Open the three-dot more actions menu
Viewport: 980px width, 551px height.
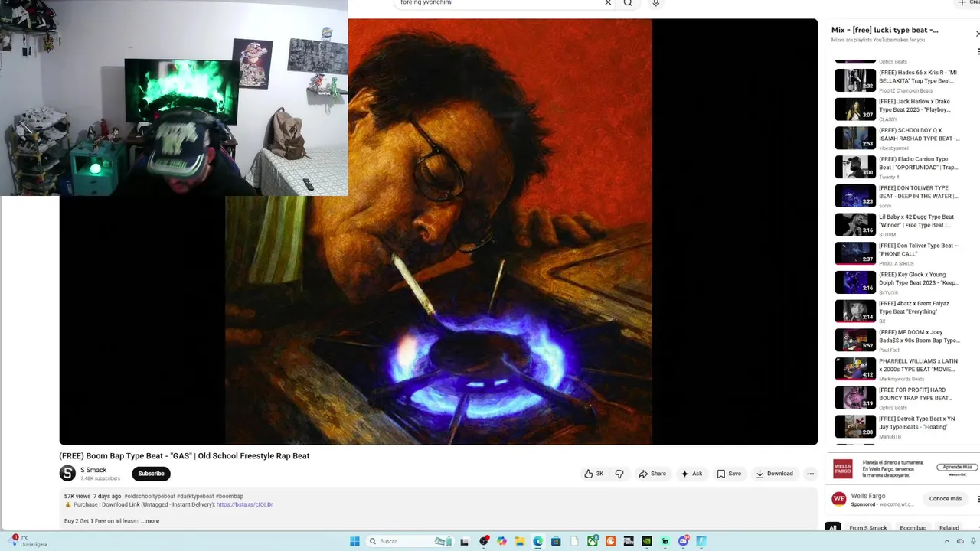click(810, 474)
